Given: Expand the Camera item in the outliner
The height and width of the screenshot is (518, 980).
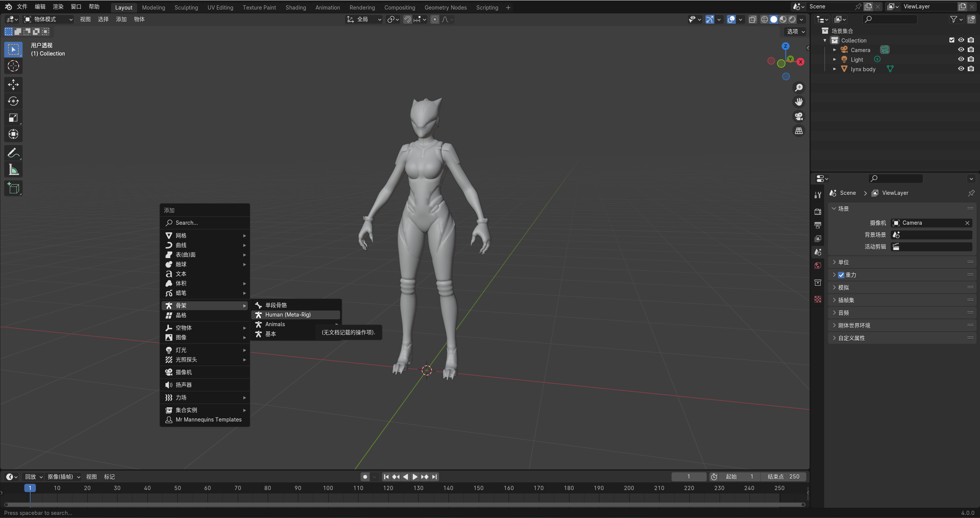Looking at the screenshot, I should pyautogui.click(x=835, y=50).
